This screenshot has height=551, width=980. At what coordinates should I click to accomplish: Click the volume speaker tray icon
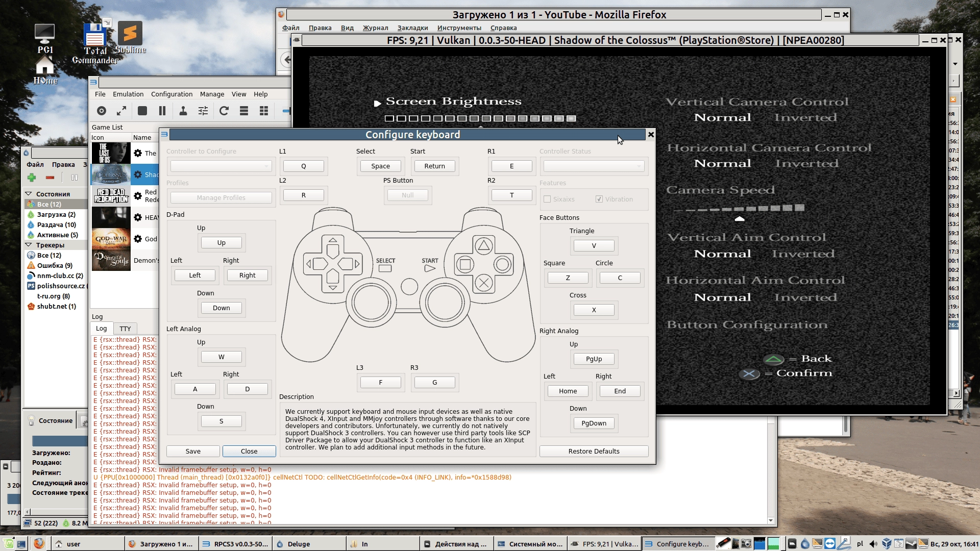(873, 544)
